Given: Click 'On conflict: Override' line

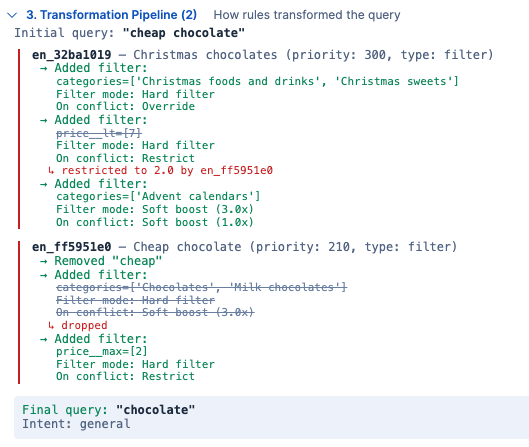Looking at the screenshot, I should coord(125,106).
